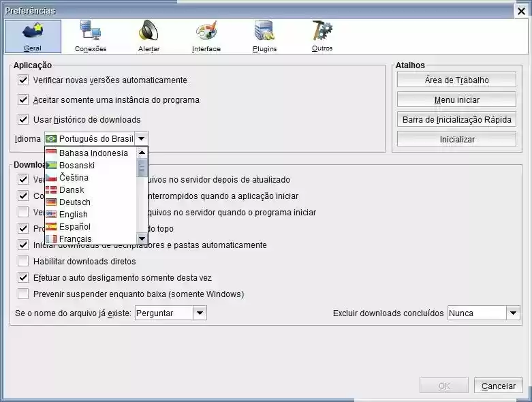Uncheck Usar histórico de downloads
The image size is (532, 402).
point(23,120)
